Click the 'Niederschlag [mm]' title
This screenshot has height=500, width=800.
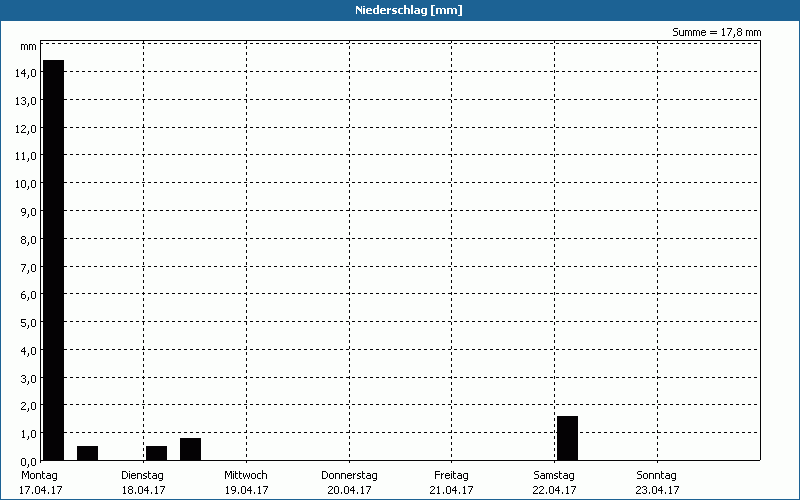409,10
